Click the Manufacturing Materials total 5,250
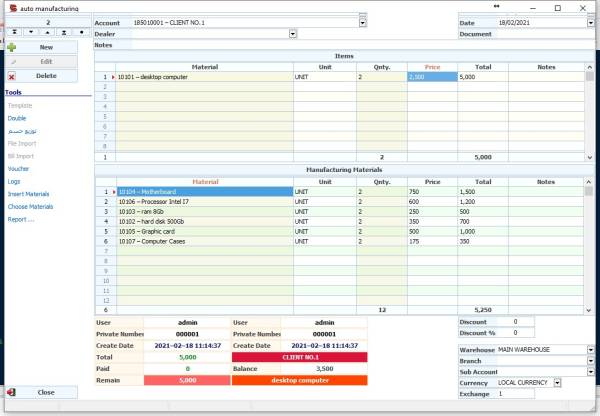This screenshot has width=600, height=416. (x=483, y=310)
